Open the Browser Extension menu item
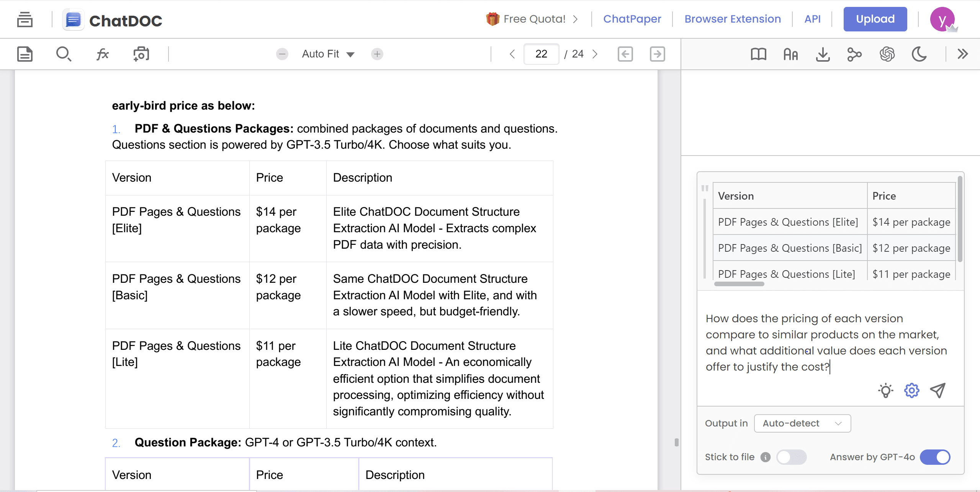980x492 pixels. tap(732, 19)
